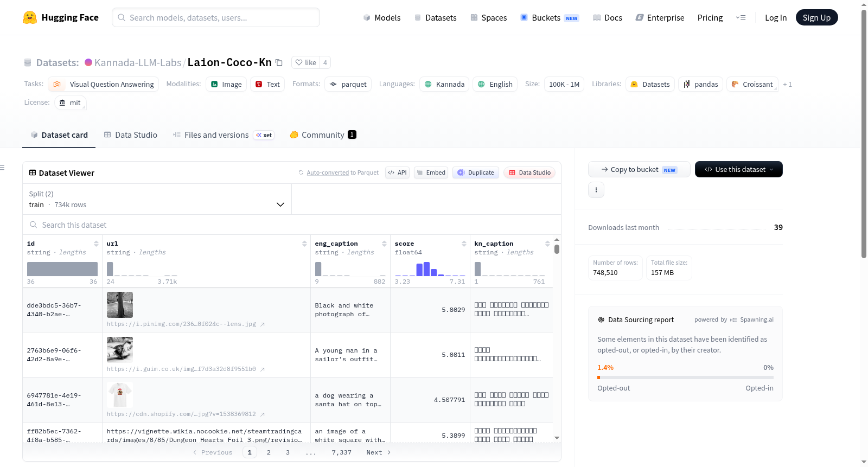868x467 pixels.
Task: Open the black and white photo thumbnail
Action: coord(120,305)
